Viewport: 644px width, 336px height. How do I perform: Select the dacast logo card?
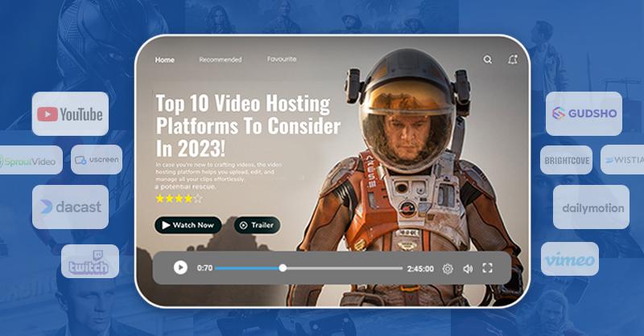70,207
